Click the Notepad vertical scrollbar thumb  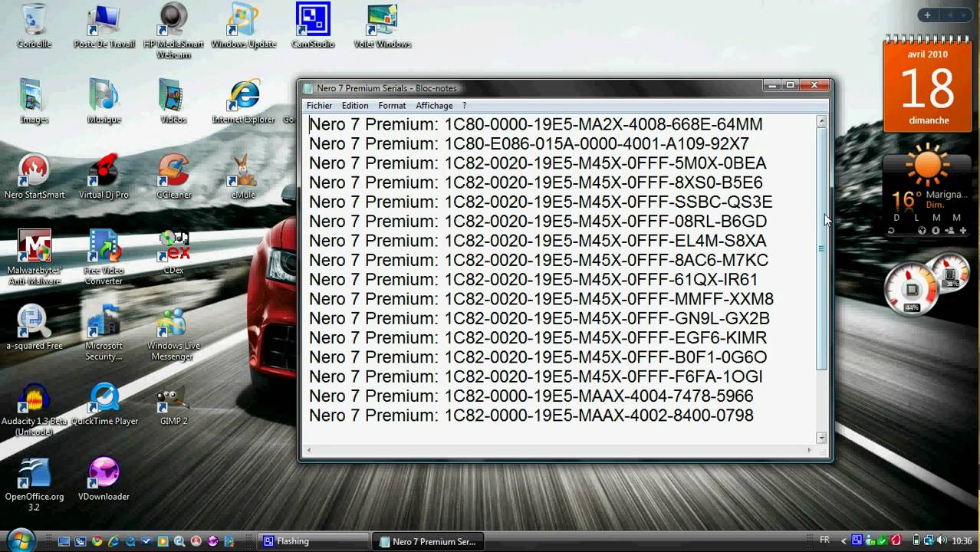[821, 248]
